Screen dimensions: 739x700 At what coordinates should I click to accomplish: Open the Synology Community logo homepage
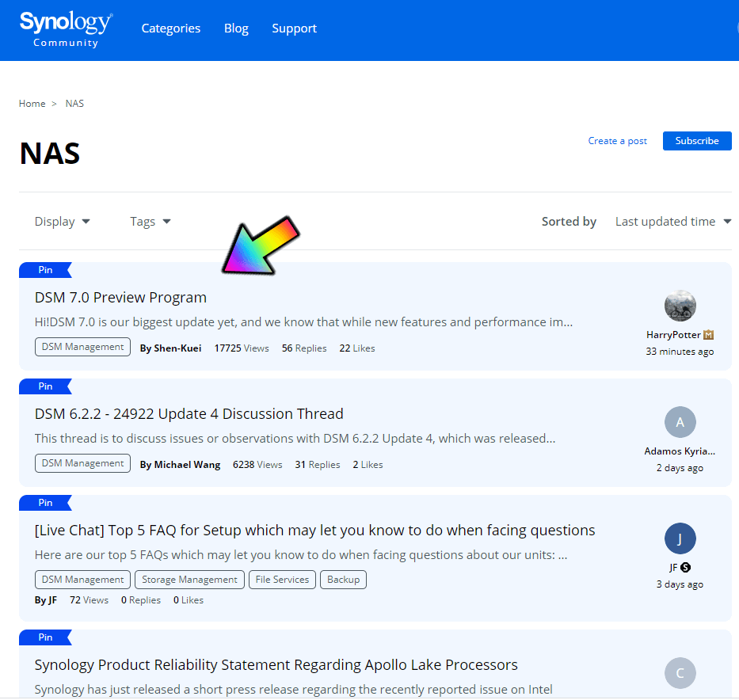click(x=66, y=29)
